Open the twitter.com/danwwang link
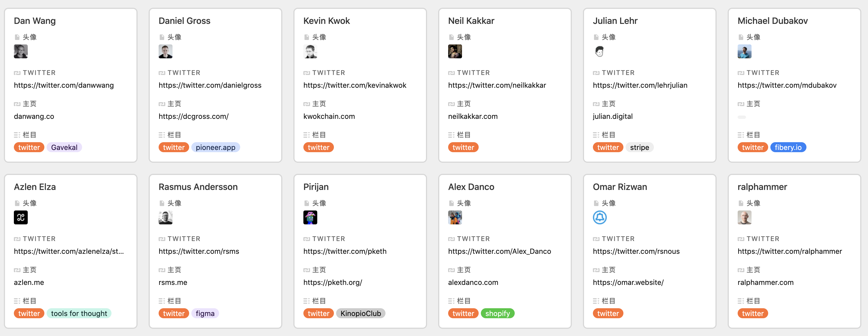Screen dimensions: 868x336 [x=64, y=85]
